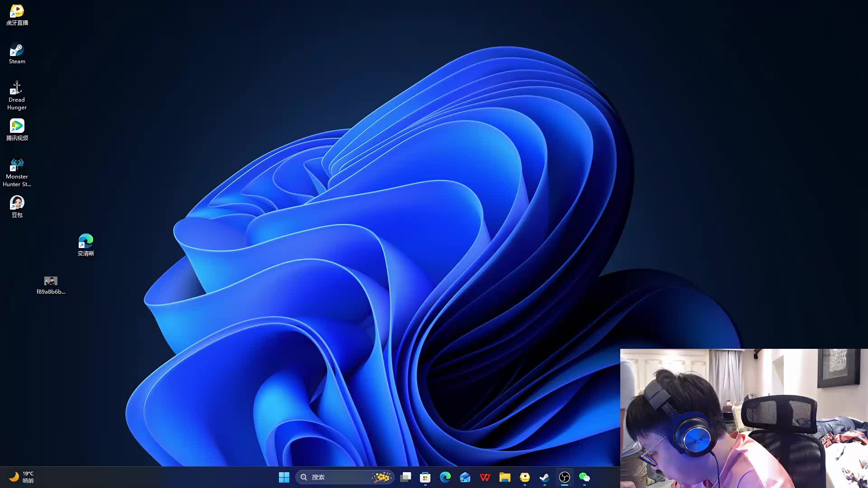Launch Microsoft Edge from the taskbar
The width and height of the screenshot is (868, 488).
click(445, 477)
